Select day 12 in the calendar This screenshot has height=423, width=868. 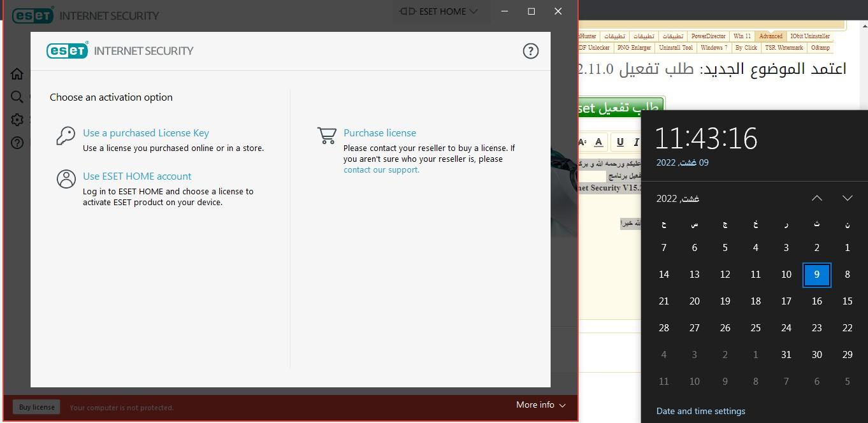point(725,275)
